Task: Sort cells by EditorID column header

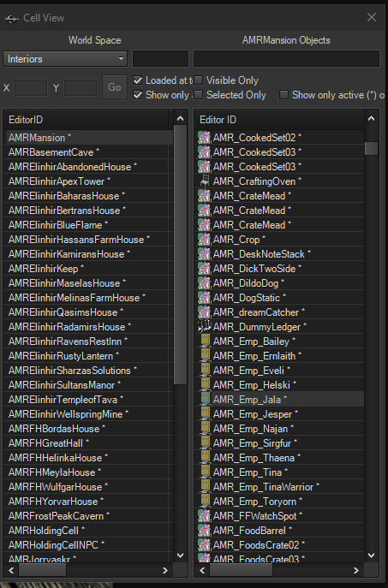Action: [x=86, y=120]
